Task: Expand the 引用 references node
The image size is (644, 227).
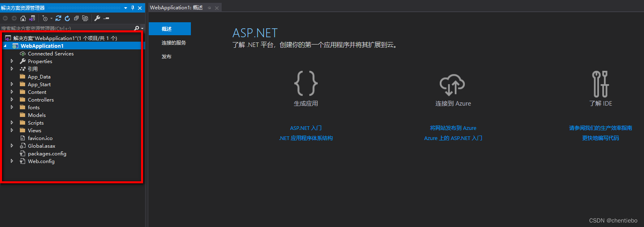Action: tap(12, 69)
